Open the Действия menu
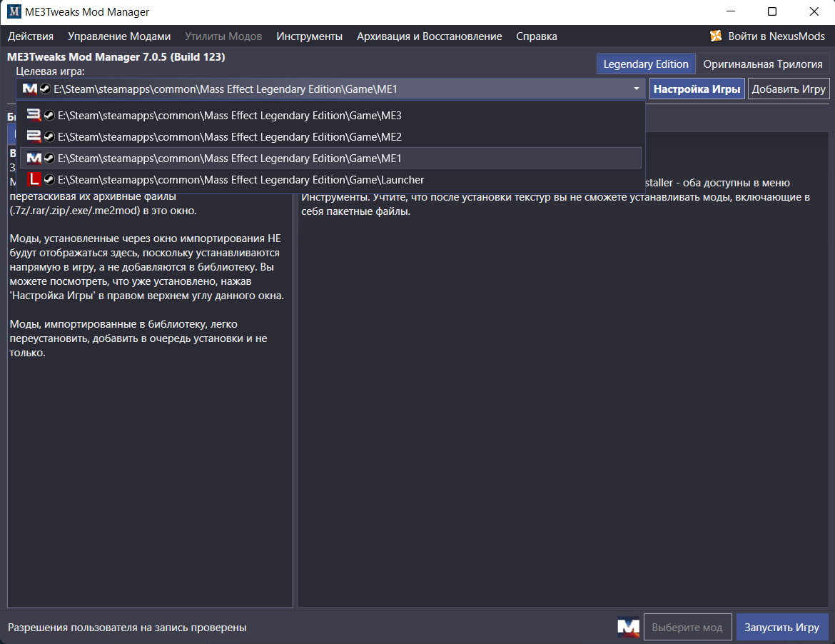 (x=31, y=36)
